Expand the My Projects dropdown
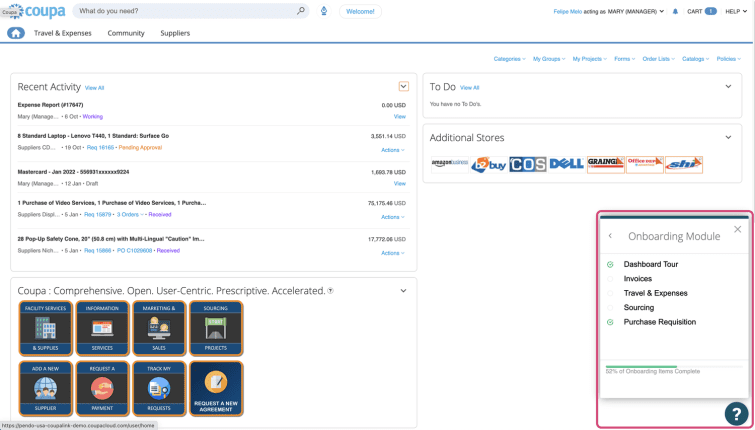 (589, 59)
